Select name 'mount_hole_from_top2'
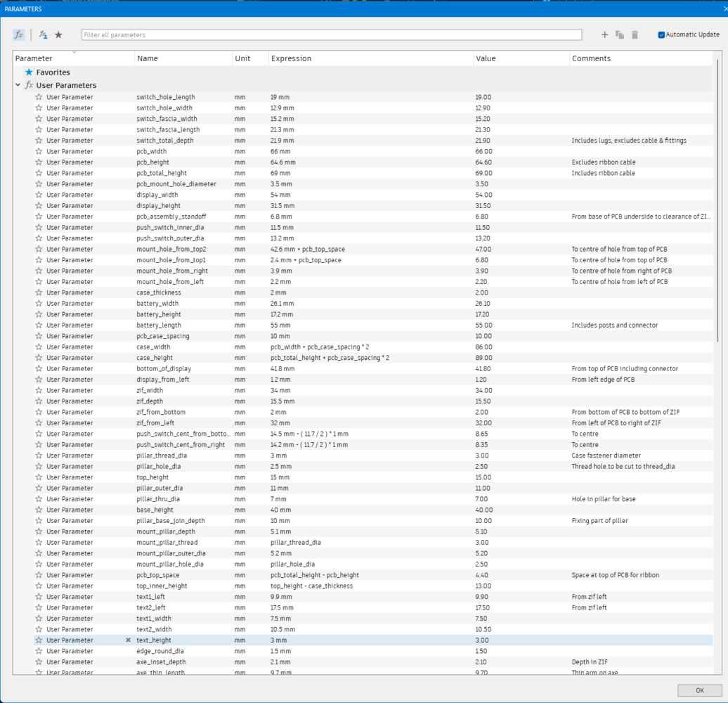Screen dimensions: 728x703 click(x=171, y=250)
